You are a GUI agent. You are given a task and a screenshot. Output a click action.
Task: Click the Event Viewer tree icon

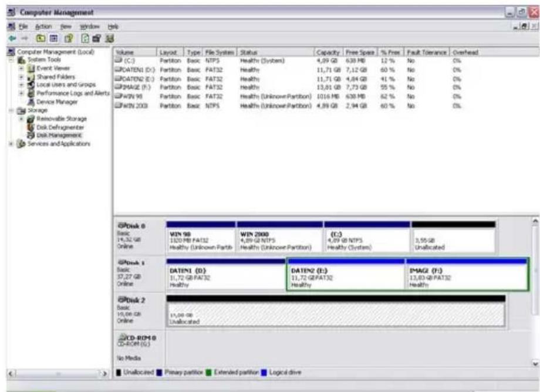(x=31, y=68)
